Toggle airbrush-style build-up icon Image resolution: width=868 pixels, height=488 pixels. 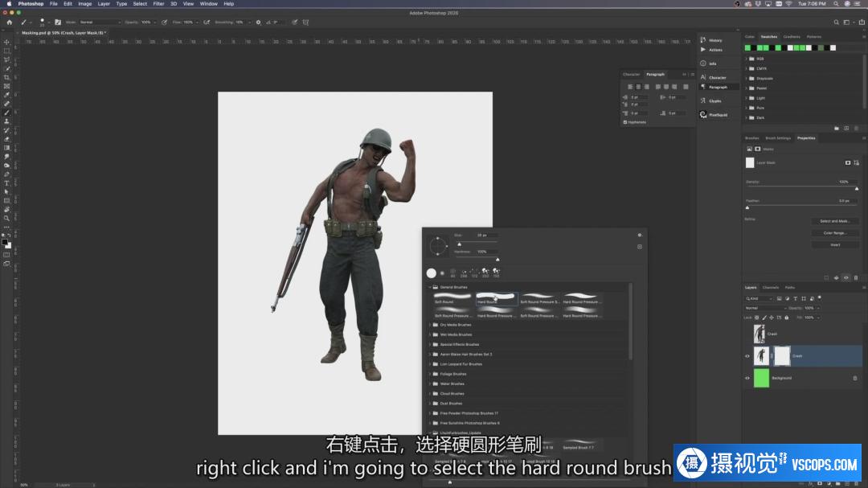(207, 23)
